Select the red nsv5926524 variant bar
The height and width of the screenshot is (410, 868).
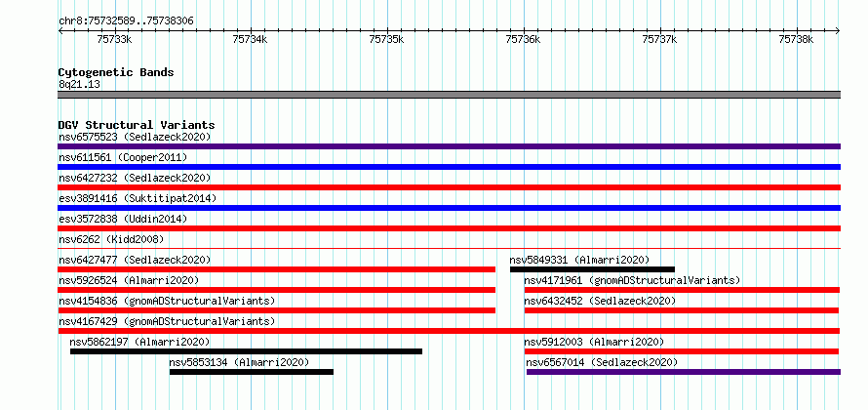click(276, 290)
